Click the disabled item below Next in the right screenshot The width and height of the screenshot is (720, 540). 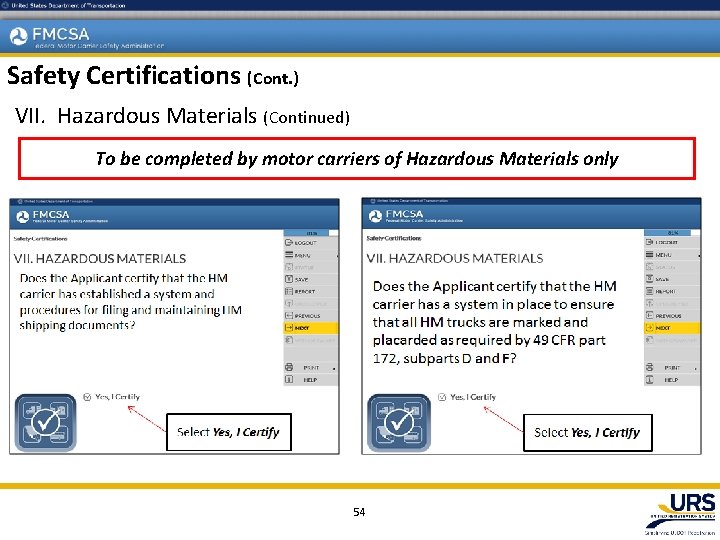(671, 340)
